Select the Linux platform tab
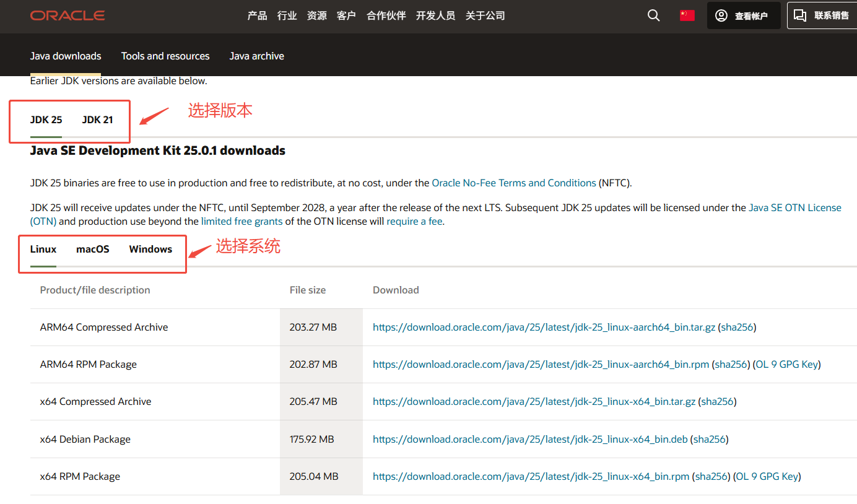This screenshot has height=504, width=857. coord(43,249)
